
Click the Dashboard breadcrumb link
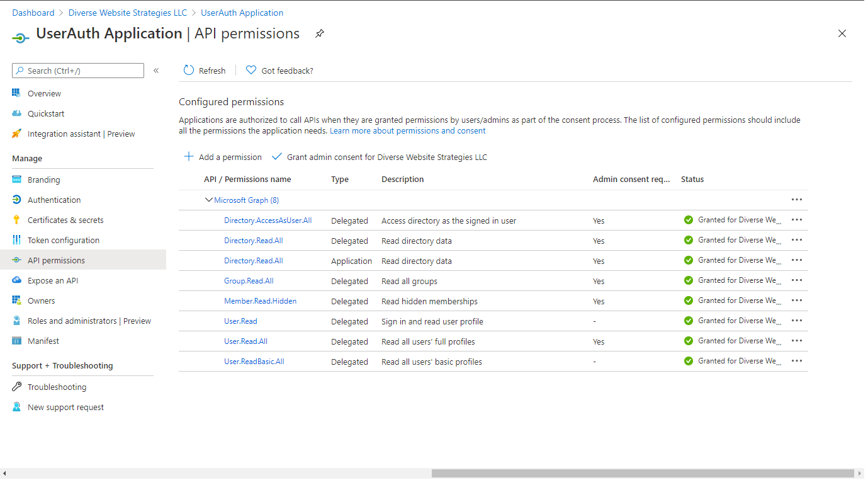coord(33,13)
